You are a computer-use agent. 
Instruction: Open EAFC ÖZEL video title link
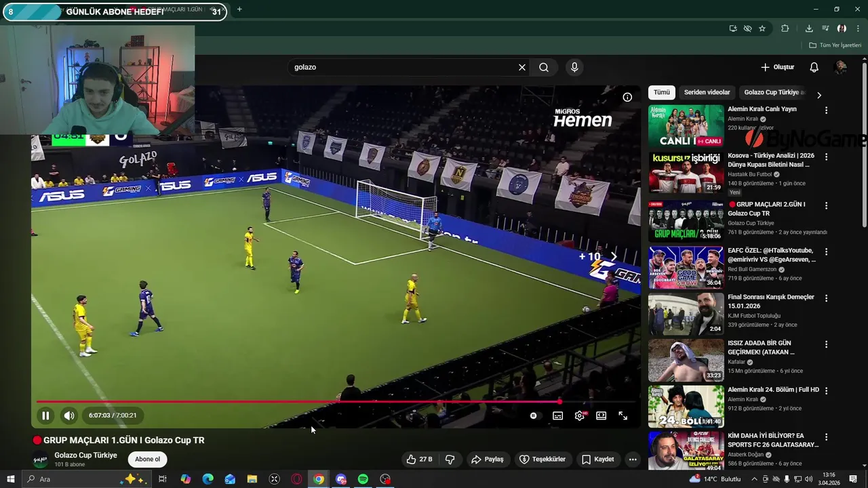[x=772, y=255]
